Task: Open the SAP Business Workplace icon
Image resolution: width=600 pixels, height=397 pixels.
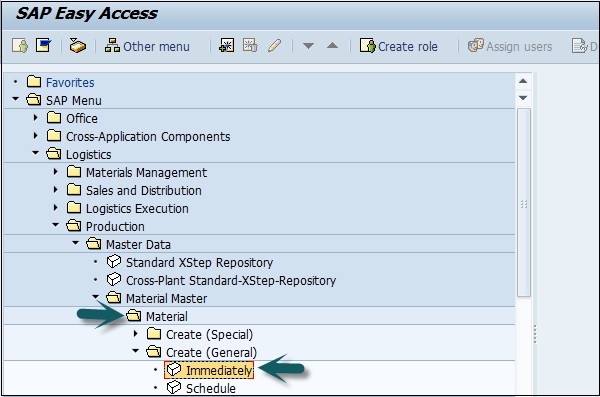Action: (78, 46)
